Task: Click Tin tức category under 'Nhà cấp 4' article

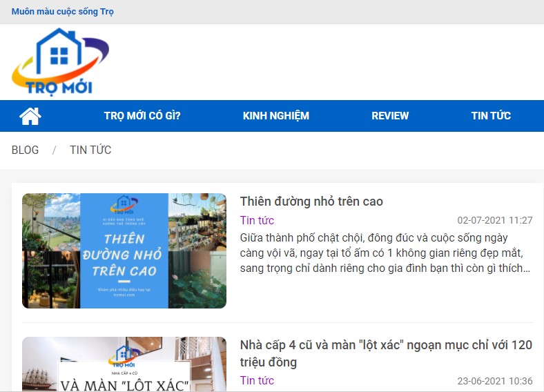Action: [257, 380]
